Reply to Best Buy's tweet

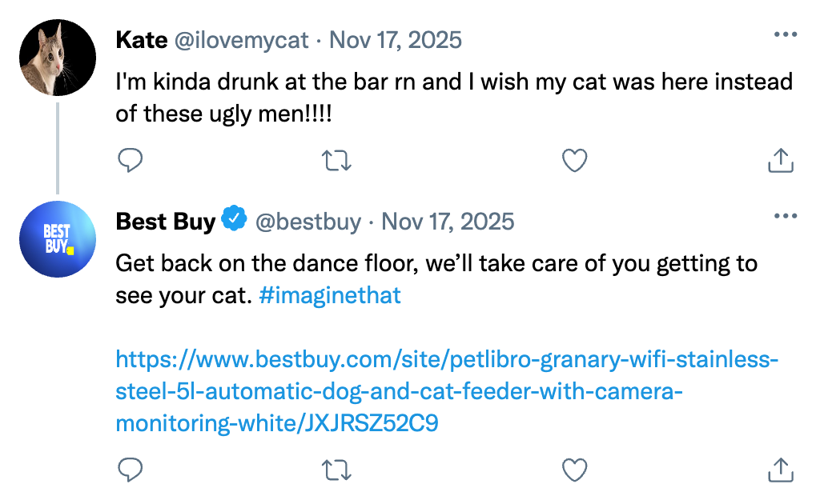[130, 470]
